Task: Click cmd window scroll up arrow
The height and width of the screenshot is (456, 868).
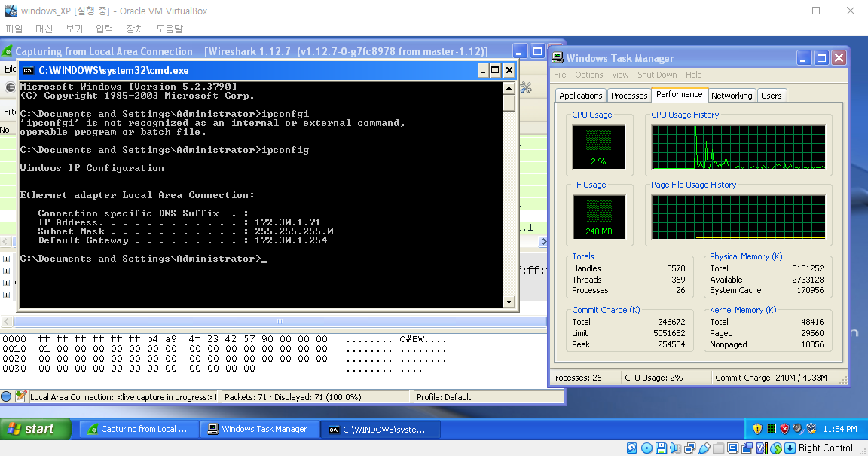Action: pyautogui.click(x=509, y=88)
